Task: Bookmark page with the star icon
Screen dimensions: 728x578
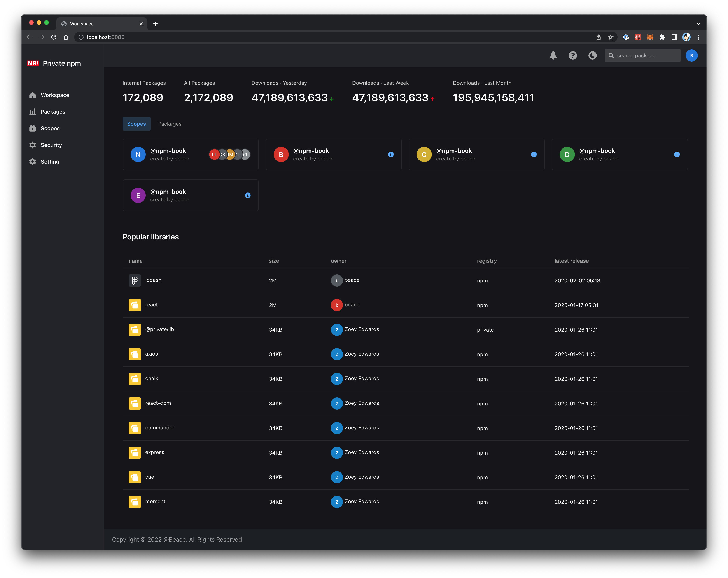Action: [x=611, y=37]
